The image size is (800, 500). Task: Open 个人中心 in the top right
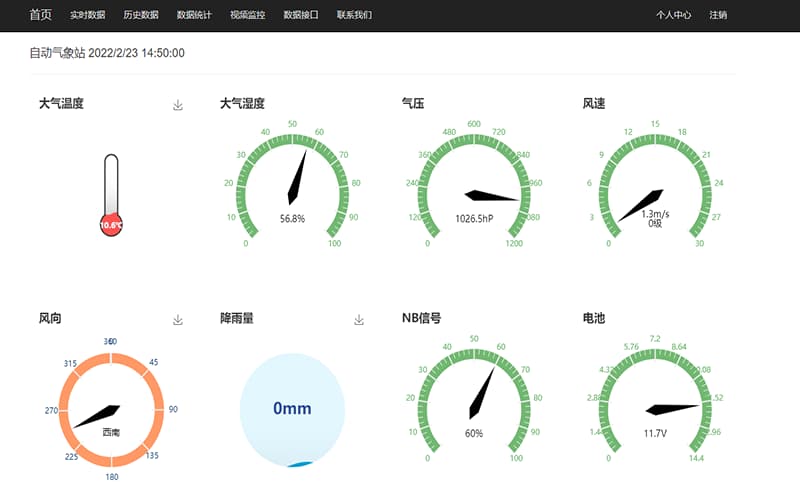point(674,15)
